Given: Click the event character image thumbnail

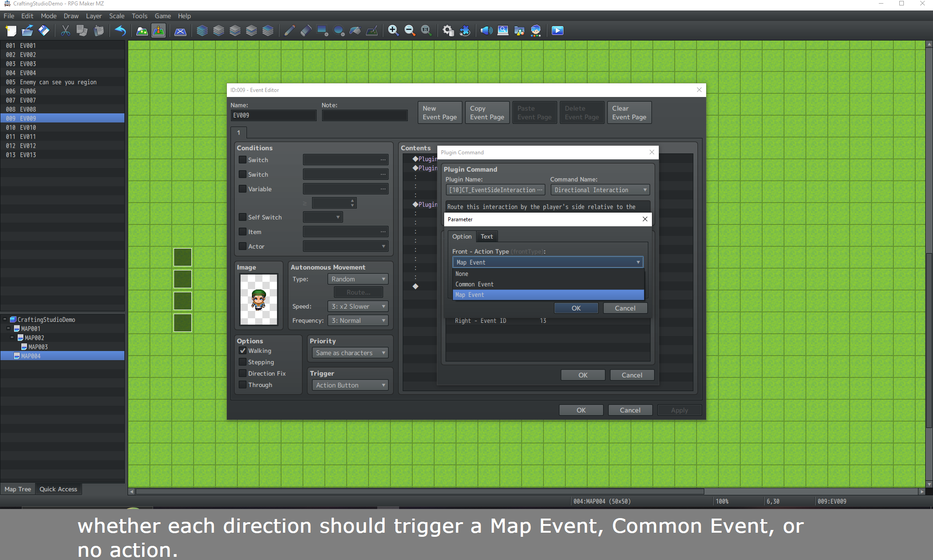Looking at the screenshot, I should [x=259, y=299].
